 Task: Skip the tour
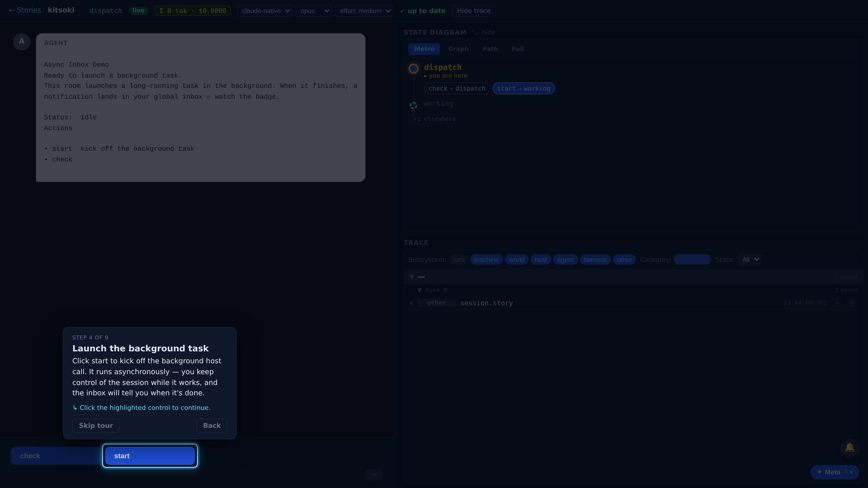click(96, 425)
